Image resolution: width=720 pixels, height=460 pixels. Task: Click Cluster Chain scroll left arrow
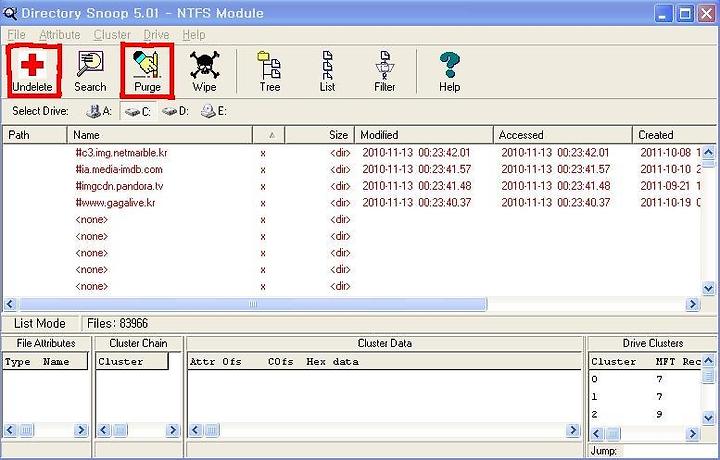point(104,430)
